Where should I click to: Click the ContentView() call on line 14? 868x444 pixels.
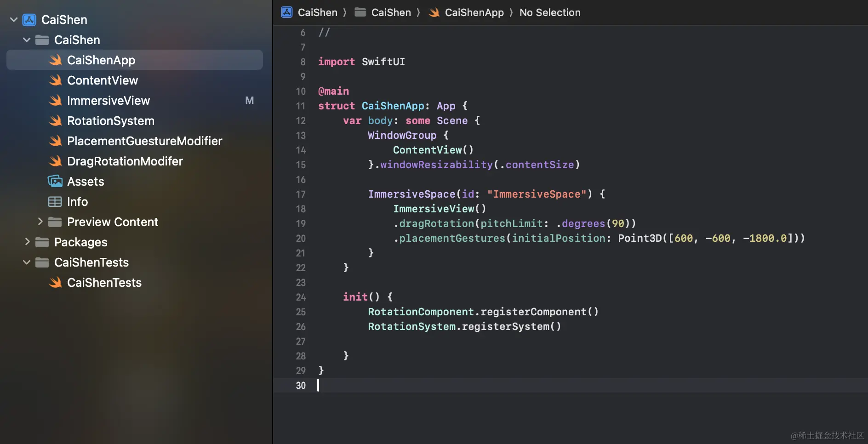coord(433,150)
